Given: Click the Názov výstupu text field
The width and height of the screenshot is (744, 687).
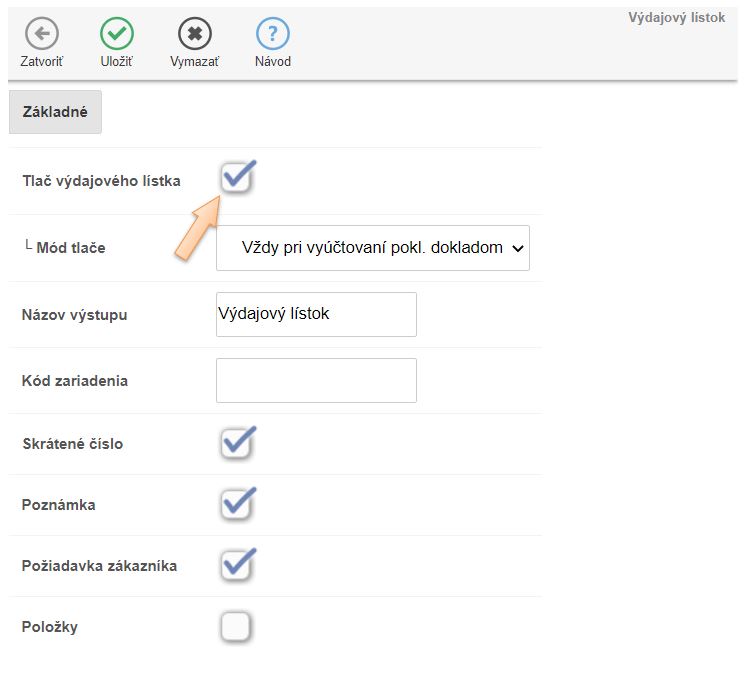Looking at the screenshot, I should pos(316,314).
